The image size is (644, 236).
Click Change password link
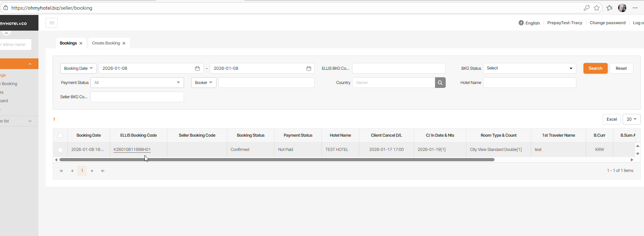pos(607,23)
